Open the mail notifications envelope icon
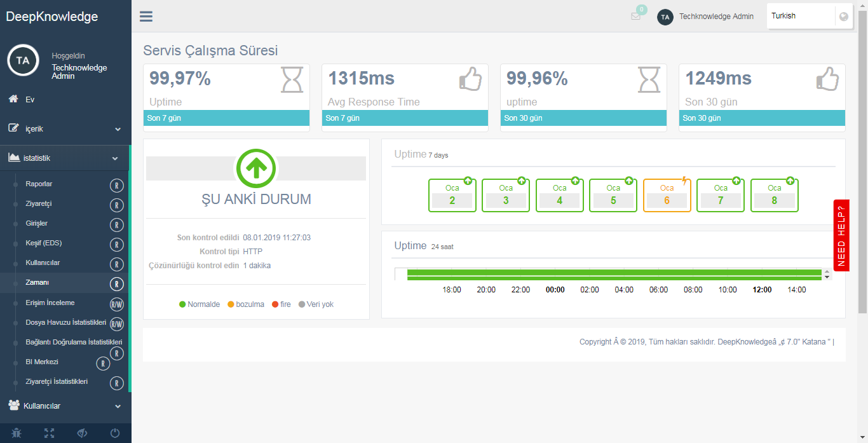The width and height of the screenshot is (868, 443). coord(635,17)
